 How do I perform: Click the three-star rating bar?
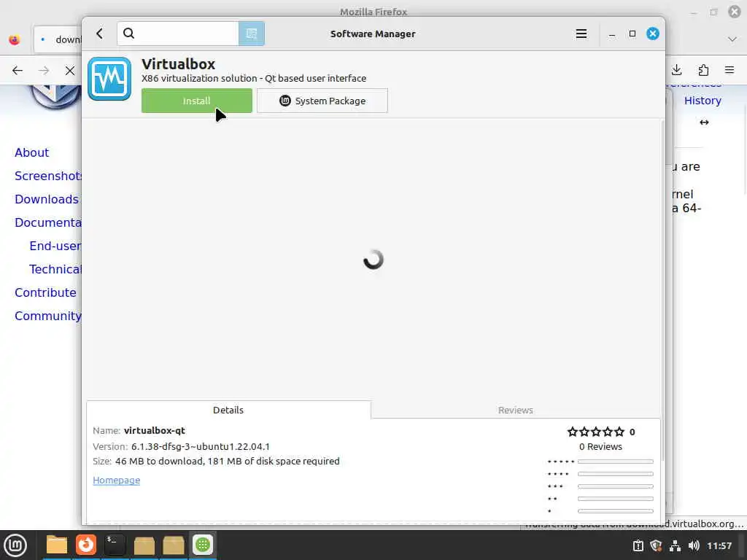tap(616, 486)
